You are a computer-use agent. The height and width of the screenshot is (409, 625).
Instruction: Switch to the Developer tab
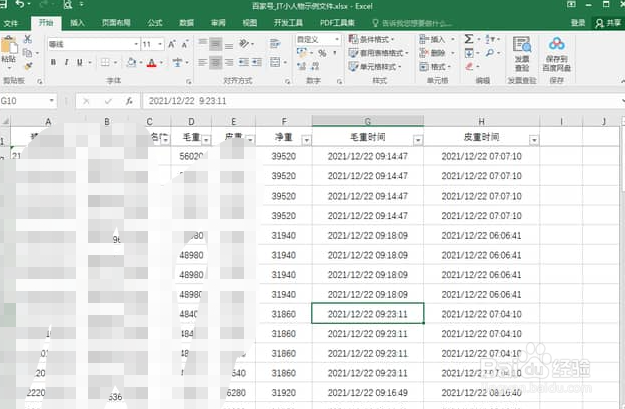tap(288, 23)
